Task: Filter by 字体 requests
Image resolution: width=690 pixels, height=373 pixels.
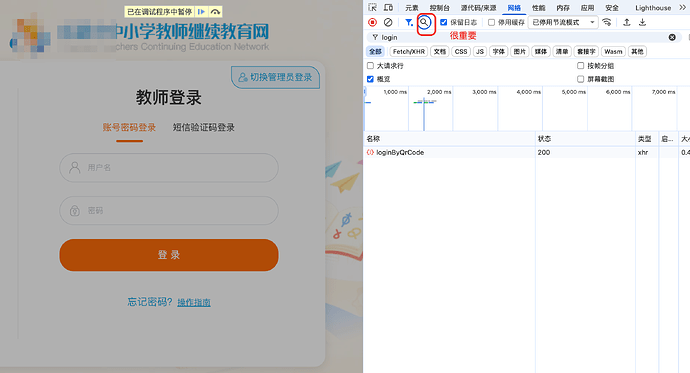Action: pos(499,51)
